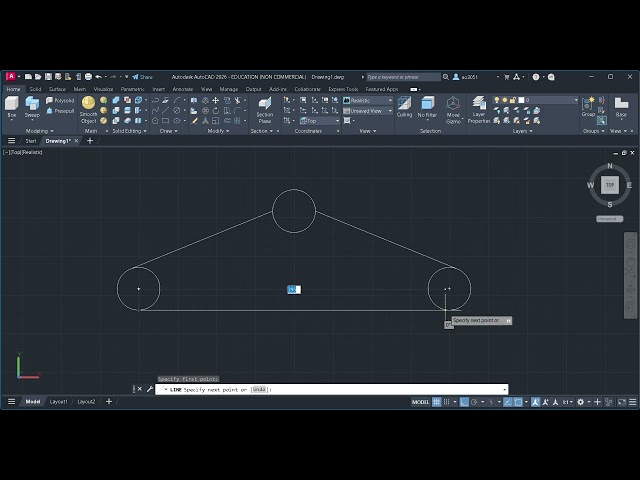Select the Rotate tool in Modify panel
The width and height of the screenshot is (640, 480).
[x=216, y=111]
